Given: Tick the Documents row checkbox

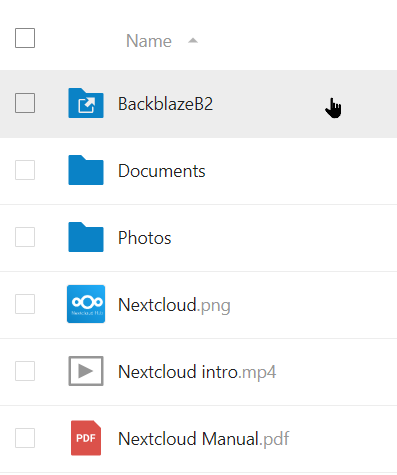Looking at the screenshot, I should (25, 170).
